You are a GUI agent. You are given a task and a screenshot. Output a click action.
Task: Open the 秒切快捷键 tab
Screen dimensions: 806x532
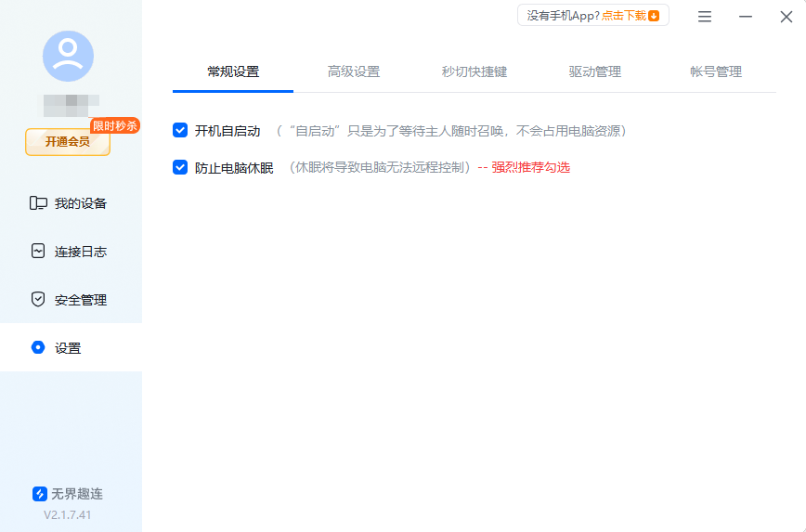tap(474, 72)
